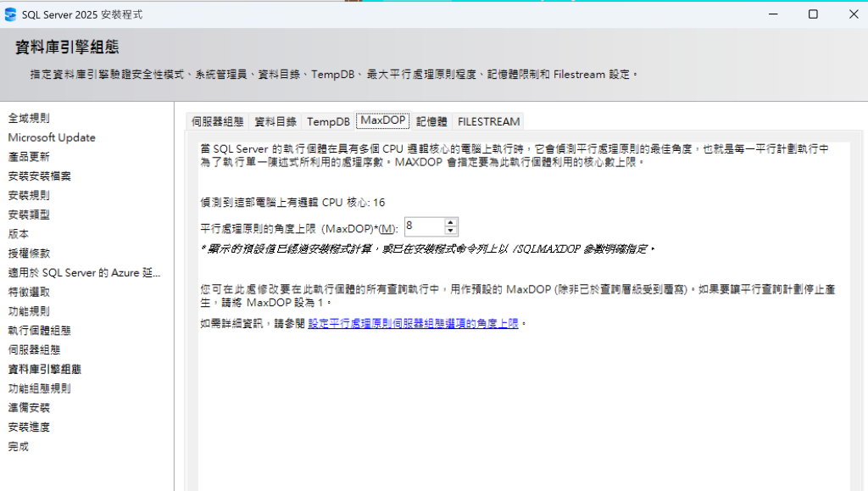868x491 pixels.
Task: Select 執行個體組態 step in sidebar
Action: [x=39, y=331]
